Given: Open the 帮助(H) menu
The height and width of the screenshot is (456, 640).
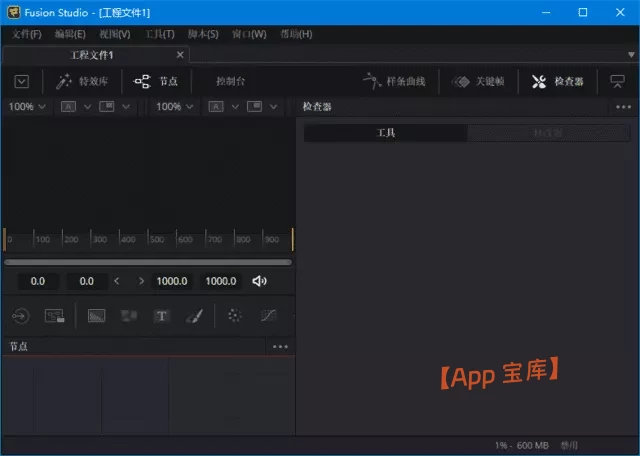Looking at the screenshot, I should [296, 34].
